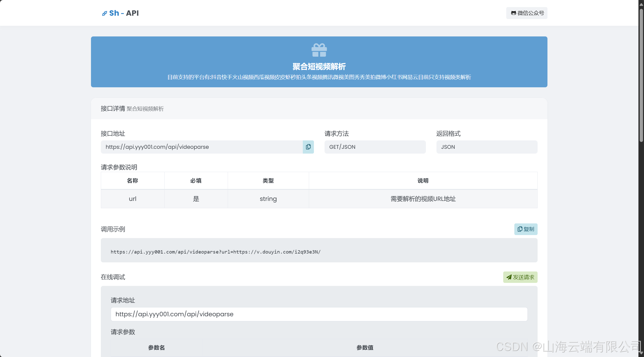Click the paper plane icon on 发送请求
The height and width of the screenshot is (357, 644).
[509, 277]
